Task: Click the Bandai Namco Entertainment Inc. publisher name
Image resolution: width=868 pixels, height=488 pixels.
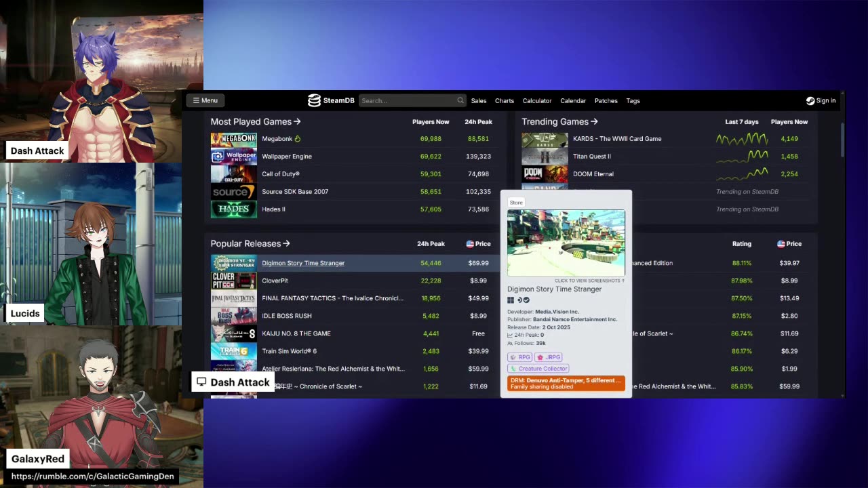Action: (576, 319)
